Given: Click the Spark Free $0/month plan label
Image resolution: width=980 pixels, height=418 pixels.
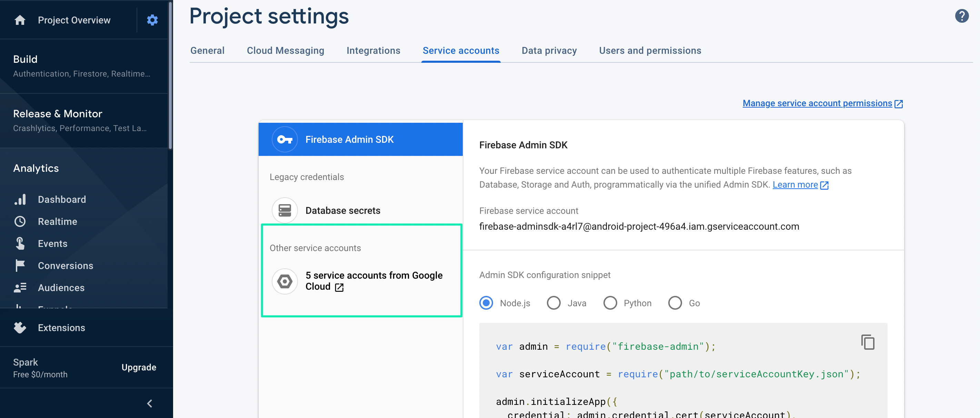Looking at the screenshot, I should [x=40, y=368].
